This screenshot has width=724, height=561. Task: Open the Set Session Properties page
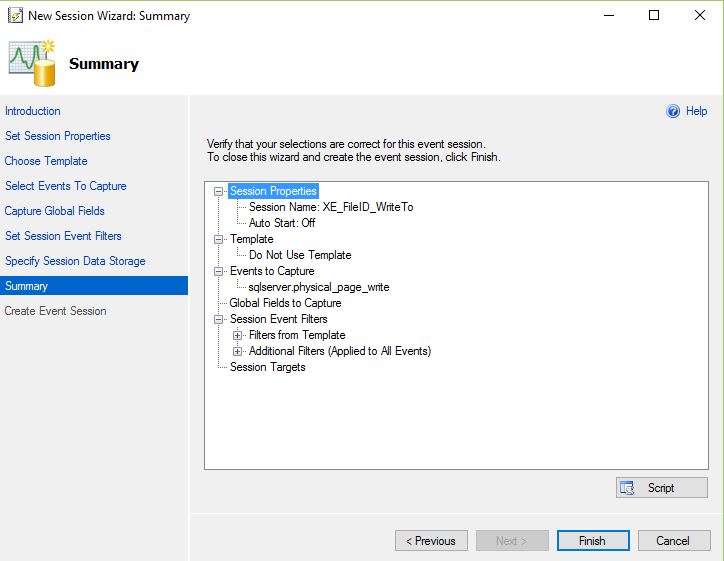[58, 136]
